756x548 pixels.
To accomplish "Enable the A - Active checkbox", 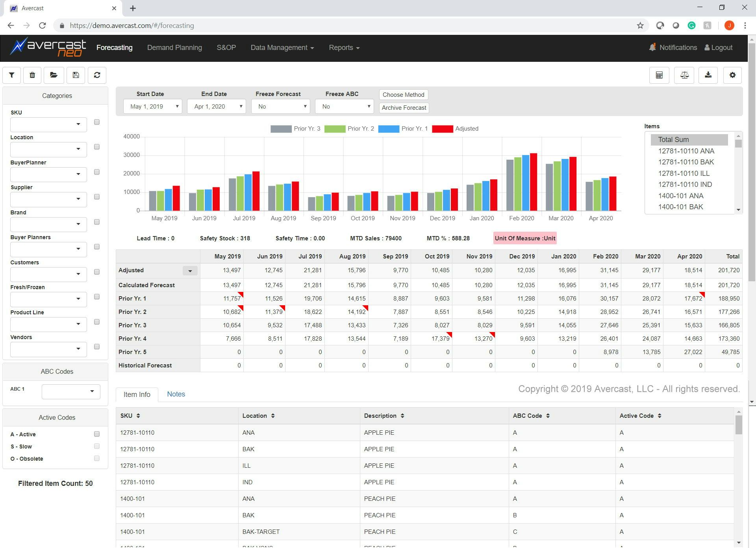I will pos(97,434).
